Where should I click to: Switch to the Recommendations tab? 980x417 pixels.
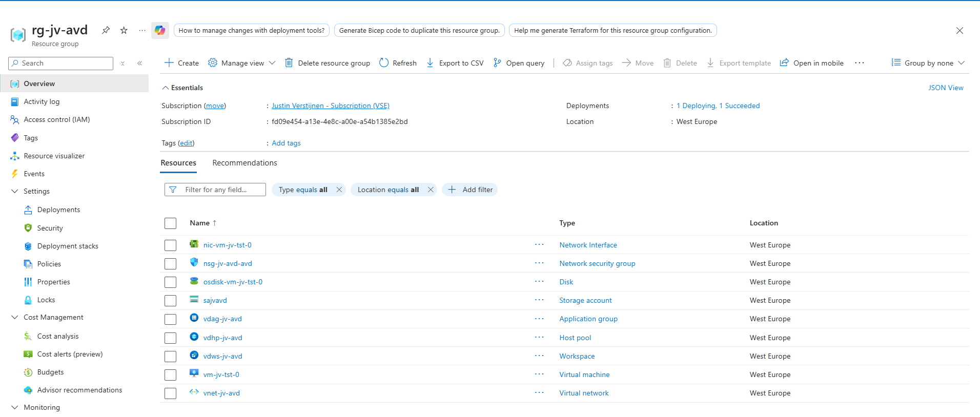pyautogui.click(x=244, y=163)
